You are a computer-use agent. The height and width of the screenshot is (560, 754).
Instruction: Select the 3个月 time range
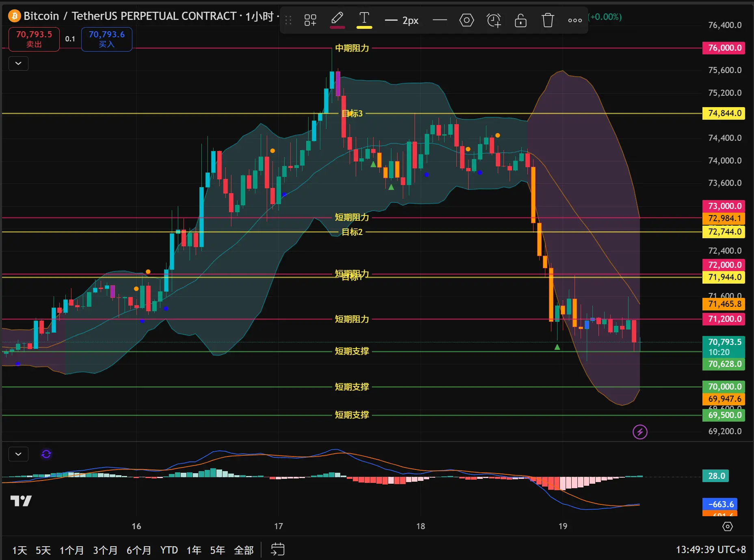coord(105,550)
